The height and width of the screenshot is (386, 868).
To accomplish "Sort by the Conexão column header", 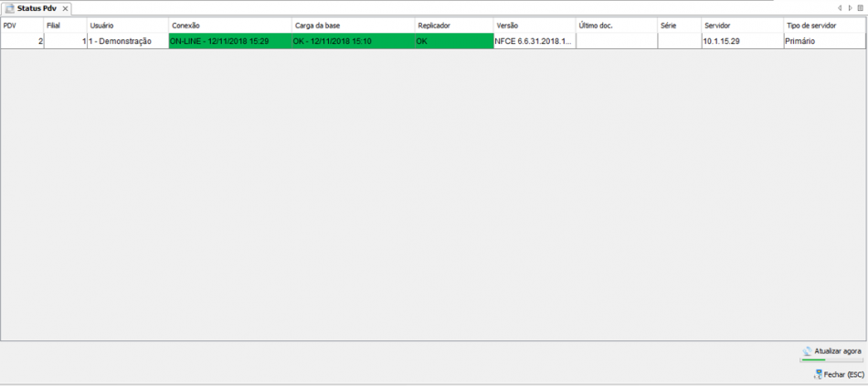I will [229, 26].
